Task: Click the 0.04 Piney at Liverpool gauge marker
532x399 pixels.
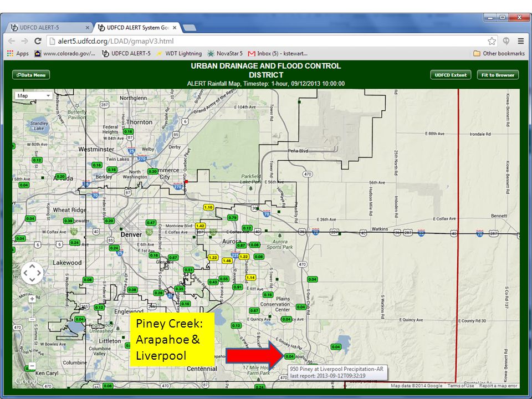Action: coord(289,356)
